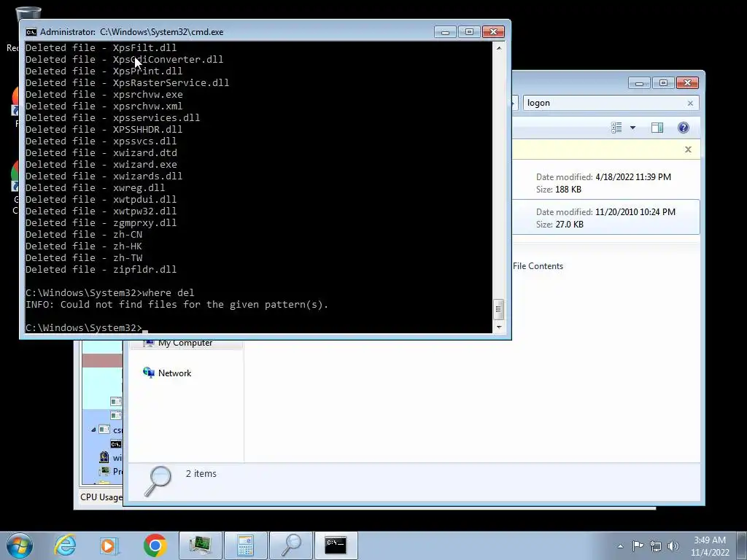The image size is (747, 560).
Task: Click the 2 items count in details pane
Action: click(201, 474)
